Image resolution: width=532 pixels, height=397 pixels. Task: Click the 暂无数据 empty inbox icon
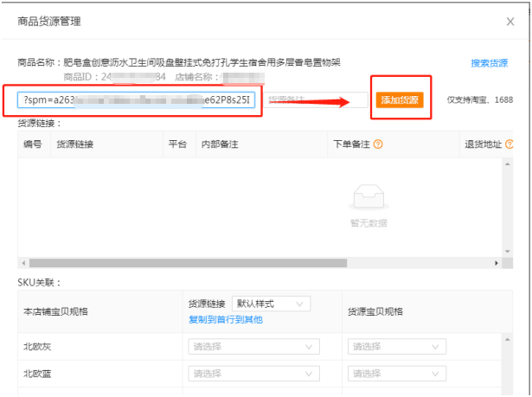(369, 197)
